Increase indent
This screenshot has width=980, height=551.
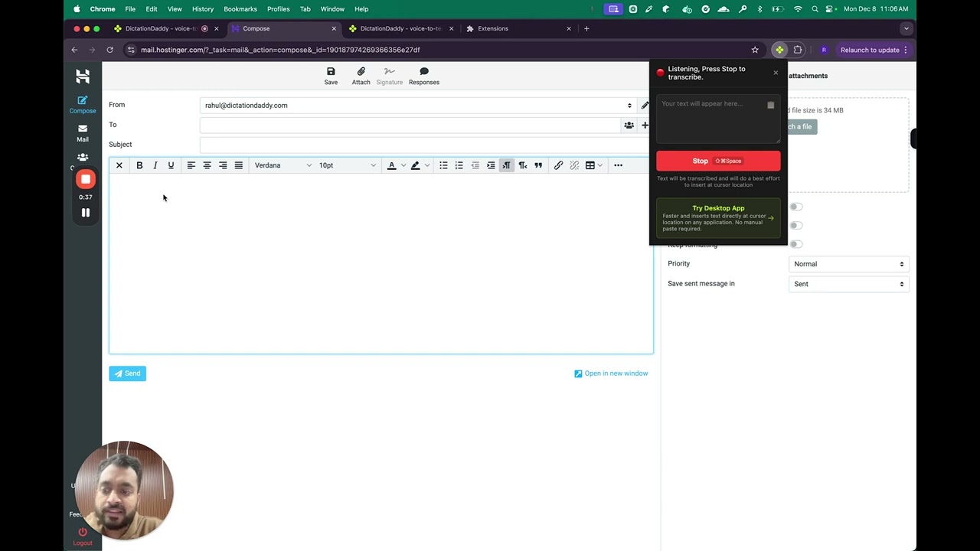coord(491,165)
